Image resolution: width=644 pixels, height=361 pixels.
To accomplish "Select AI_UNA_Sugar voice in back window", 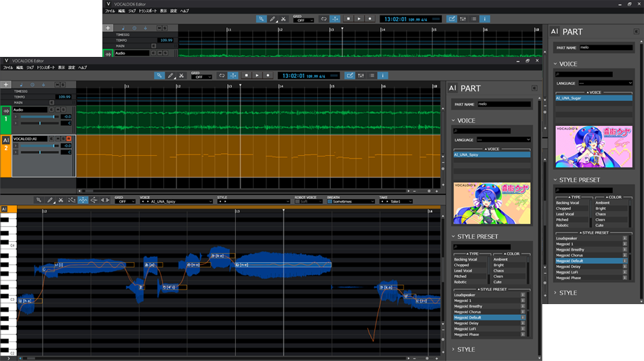I will point(594,98).
